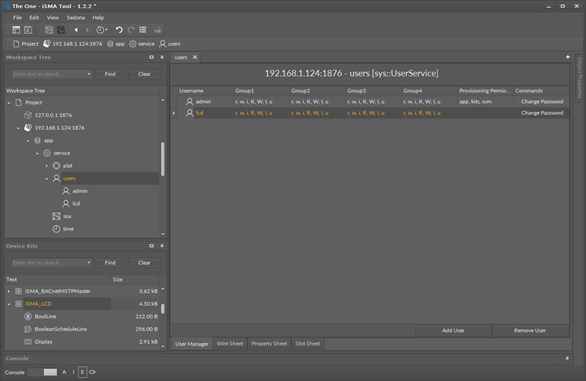
Task: Click the first layout toolbar icon
Action: pos(16,30)
